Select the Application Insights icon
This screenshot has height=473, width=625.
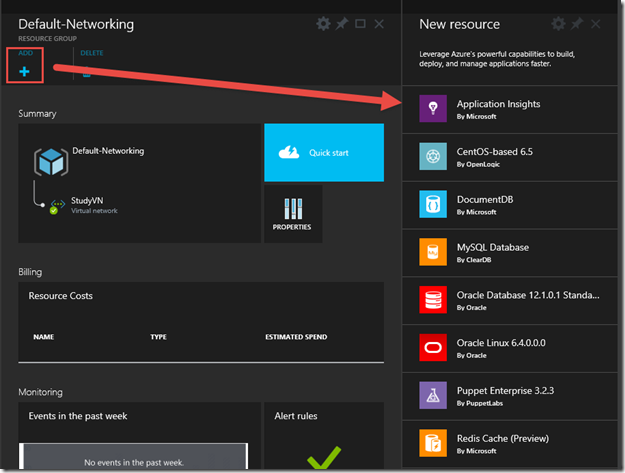433,110
